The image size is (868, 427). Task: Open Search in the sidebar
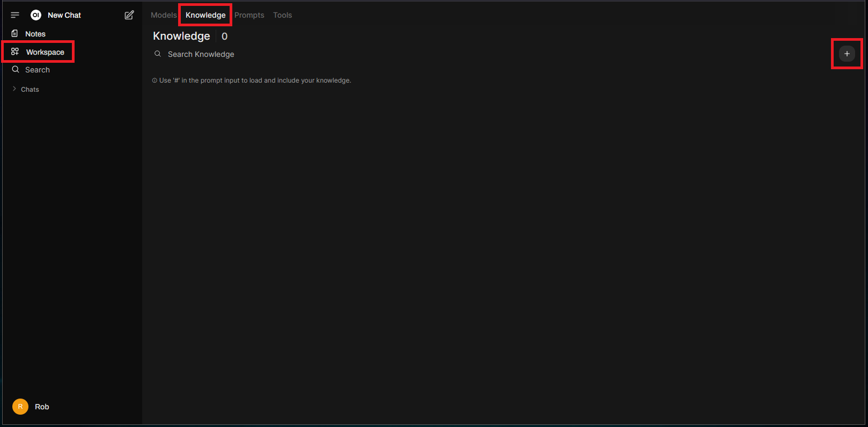pos(38,70)
